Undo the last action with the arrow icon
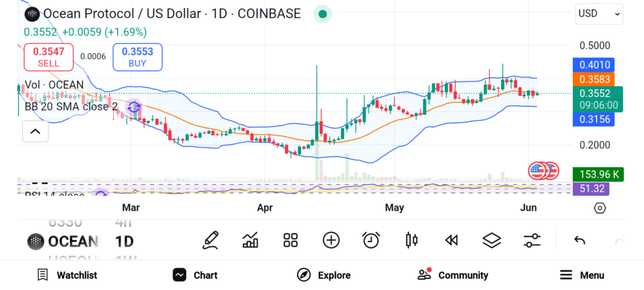This screenshot has width=644, height=290. [x=579, y=240]
